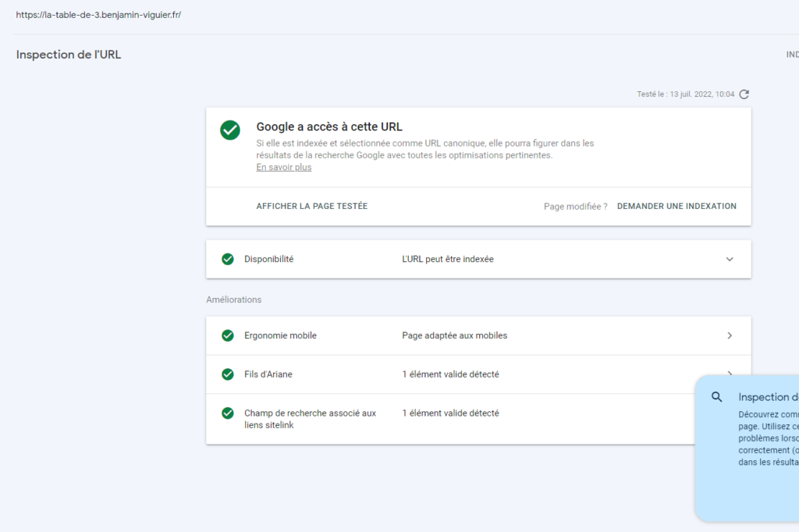Click the "Page adaptée aux mobiles" status text
The width and height of the screenshot is (799, 532).
pos(454,335)
